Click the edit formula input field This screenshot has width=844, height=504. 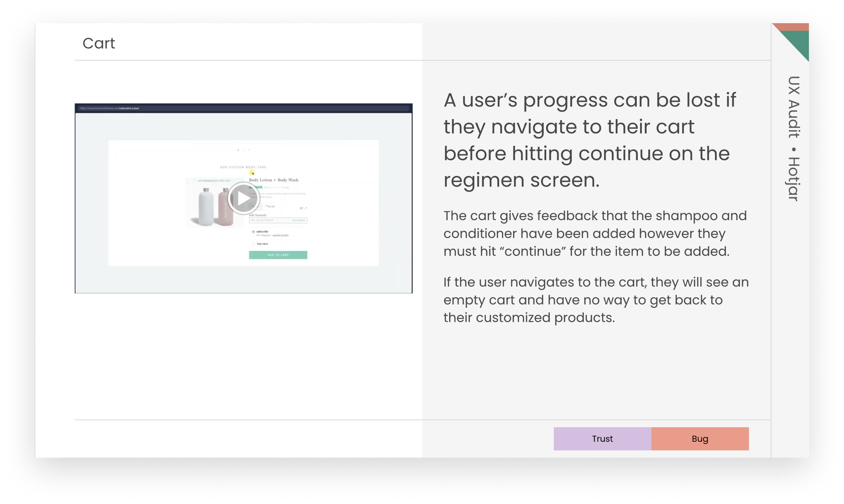point(278,220)
